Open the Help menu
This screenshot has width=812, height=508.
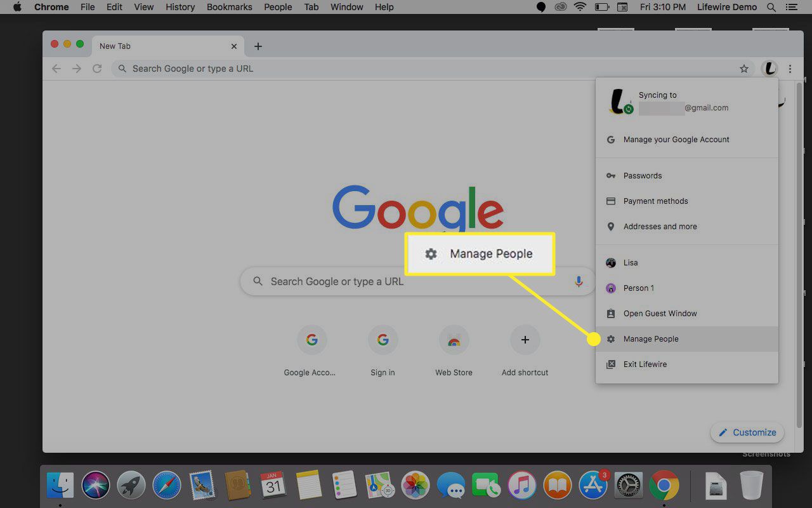tap(384, 7)
